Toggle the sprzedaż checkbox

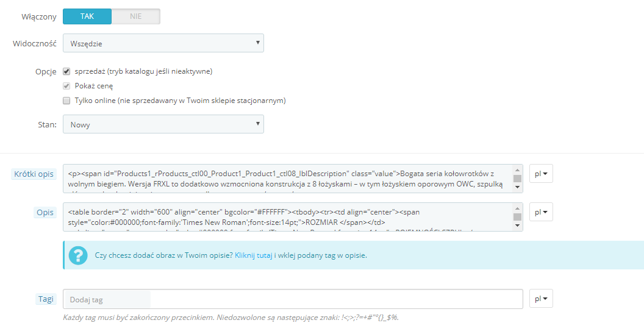tap(67, 71)
